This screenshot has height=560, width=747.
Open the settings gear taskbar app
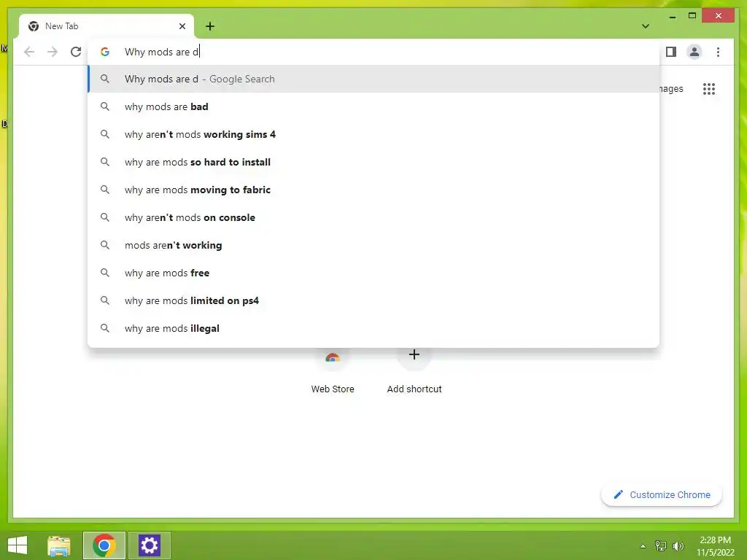click(x=149, y=545)
